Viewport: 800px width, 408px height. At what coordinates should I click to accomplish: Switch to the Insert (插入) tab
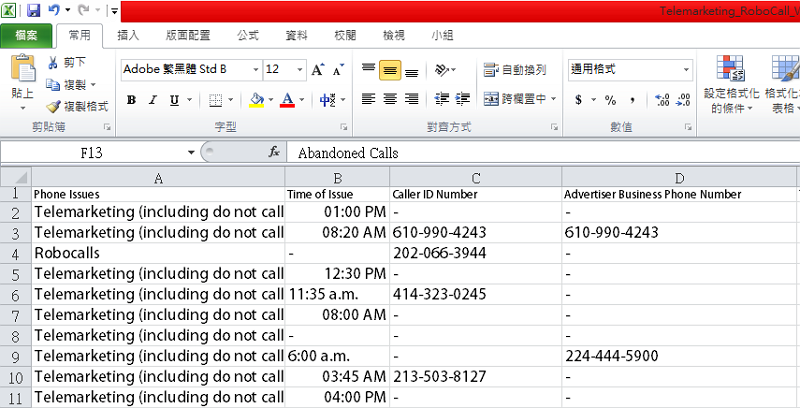(x=129, y=35)
